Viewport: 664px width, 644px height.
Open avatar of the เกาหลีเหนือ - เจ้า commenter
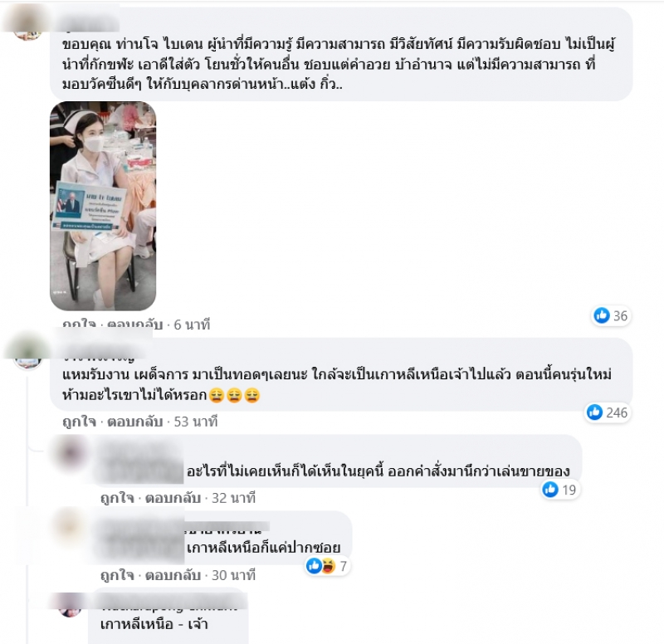tap(70, 606)
